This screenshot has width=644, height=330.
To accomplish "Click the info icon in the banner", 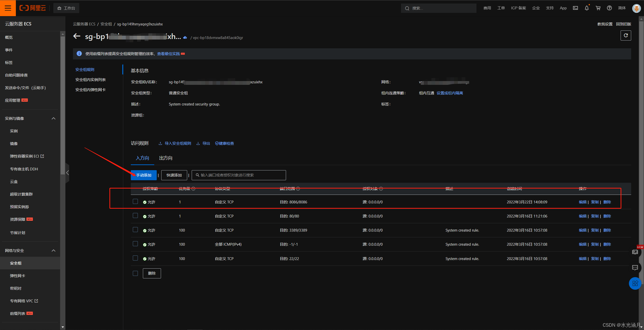I will point(79,54).
